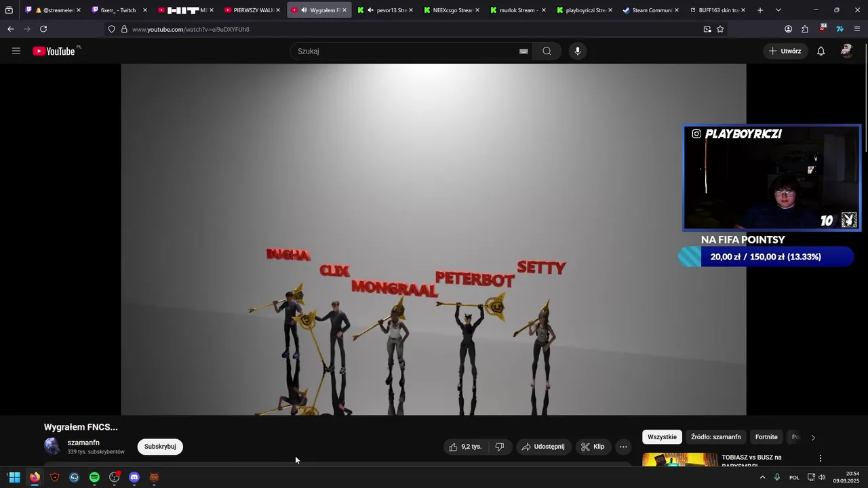Click the browser address bar URL
The image size is (868, 488).
coord(191,29)
